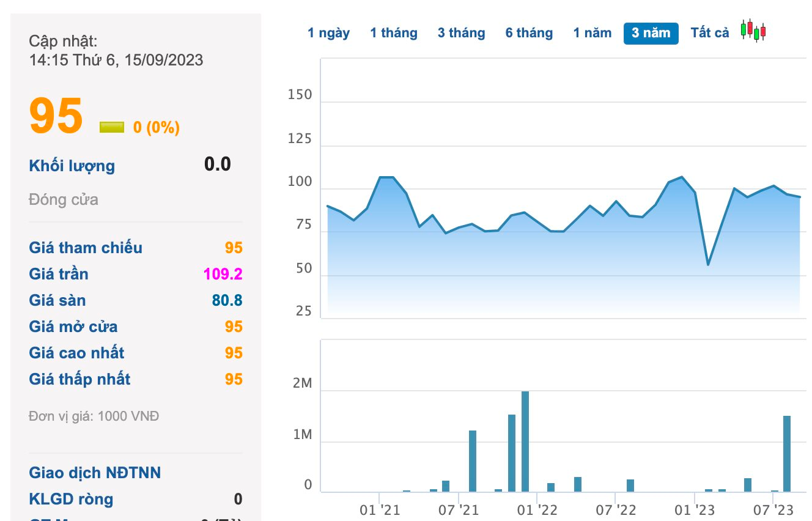
Task: Click the 'Giá tham chiếu' label
Action: point(86,248)
